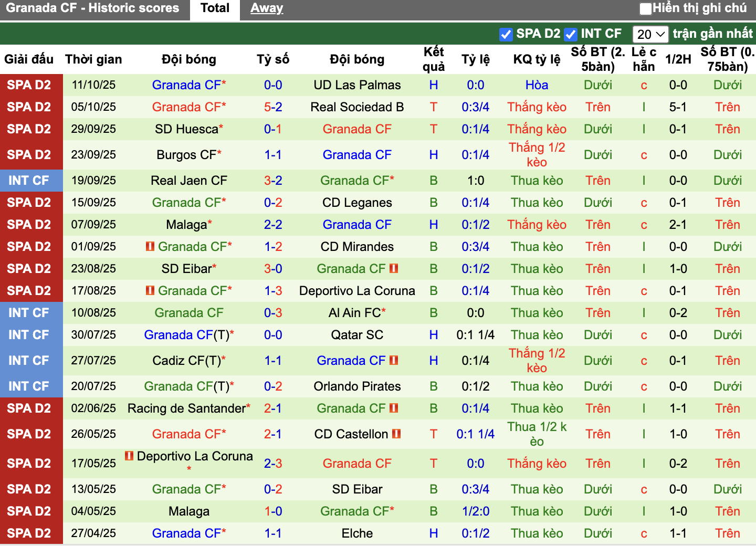Open Real Jaen CF team link
The image size is (756, 546).
pos(189,181)
